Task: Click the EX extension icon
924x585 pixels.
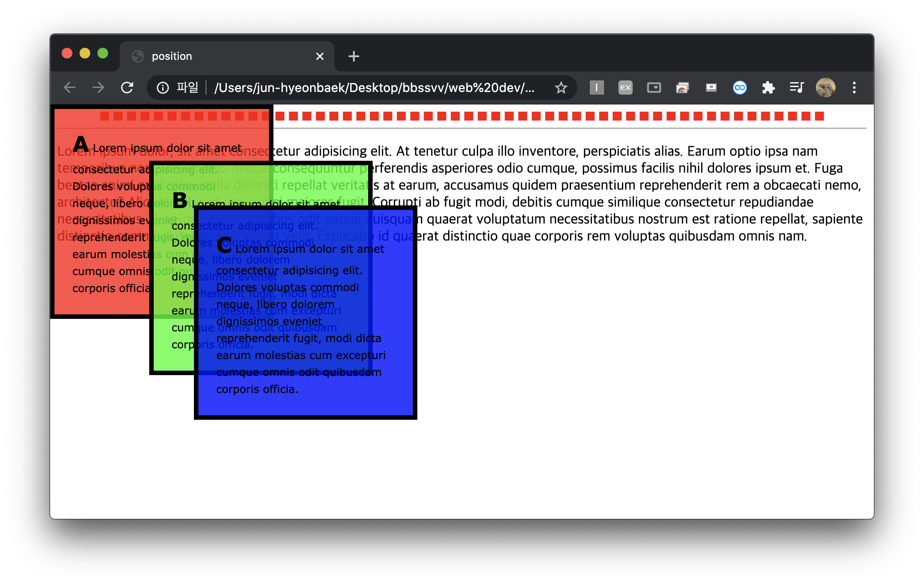Action: tap(625, 88)
